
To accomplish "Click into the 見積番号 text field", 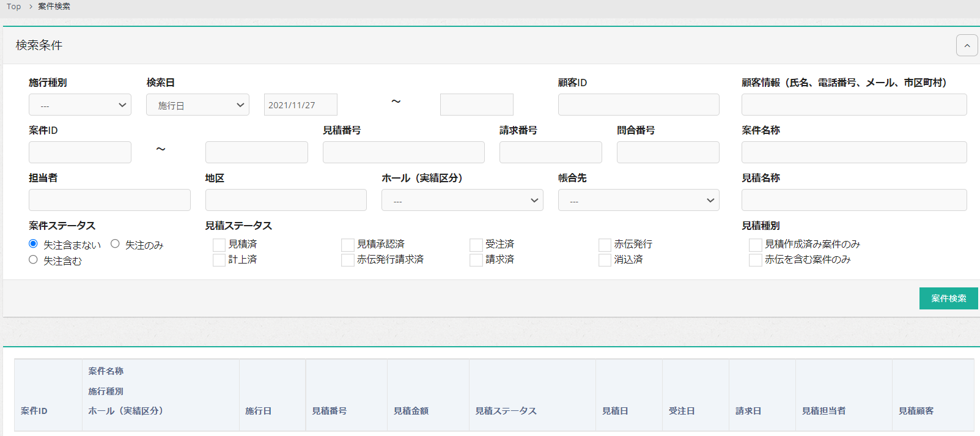I will coord(403,153).
